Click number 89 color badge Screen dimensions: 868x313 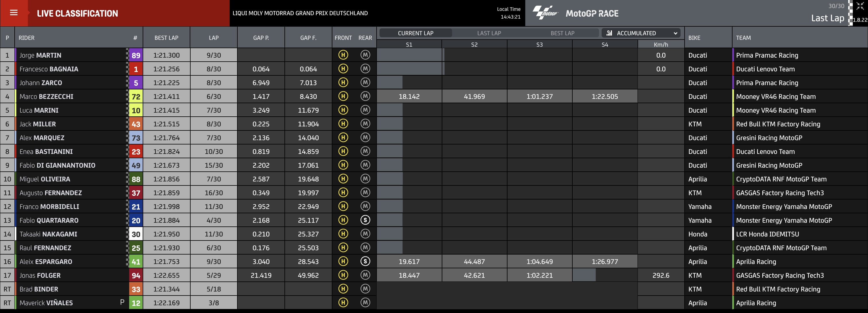pyautogui.click(x=136, y=55)
